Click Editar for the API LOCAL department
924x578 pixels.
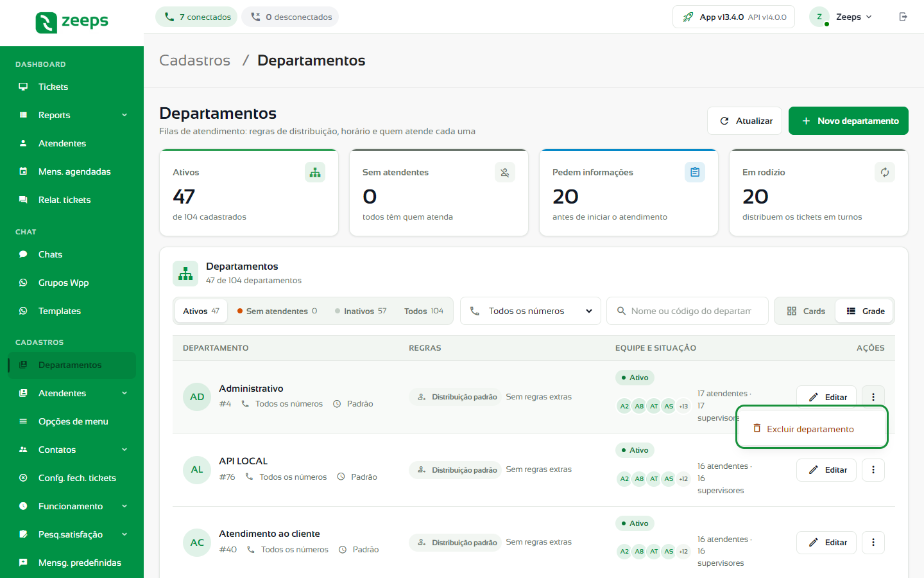(826, 470)
